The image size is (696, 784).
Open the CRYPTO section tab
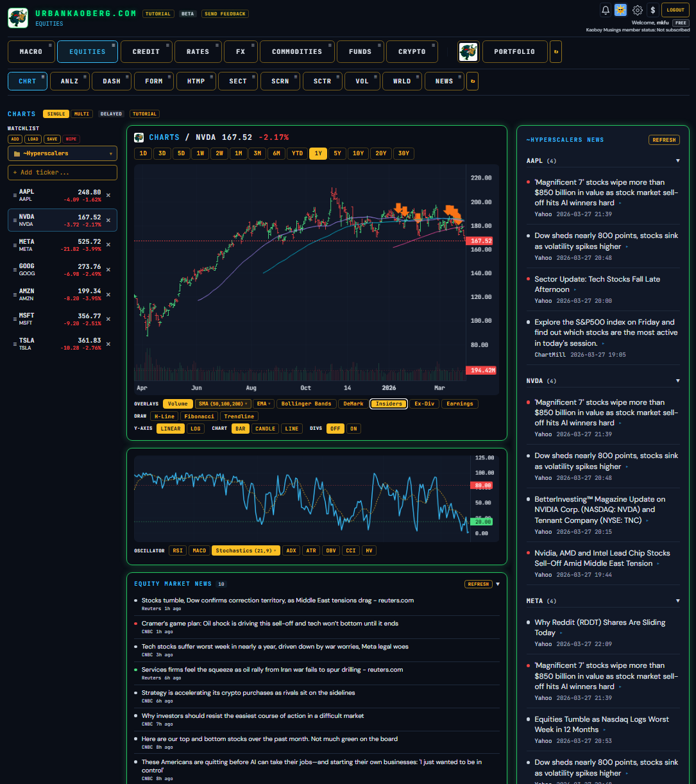[x=412, y=51]
